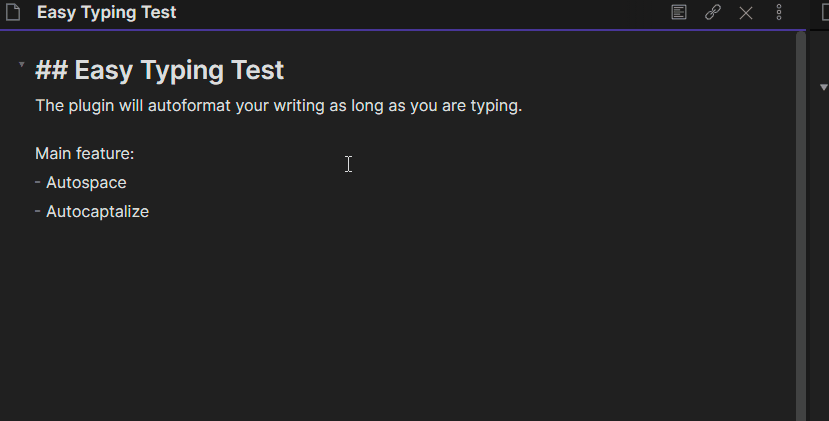This screenshot has width=829, height=421.
Task: Click the Autocaptalize list item
Action: 97,212
